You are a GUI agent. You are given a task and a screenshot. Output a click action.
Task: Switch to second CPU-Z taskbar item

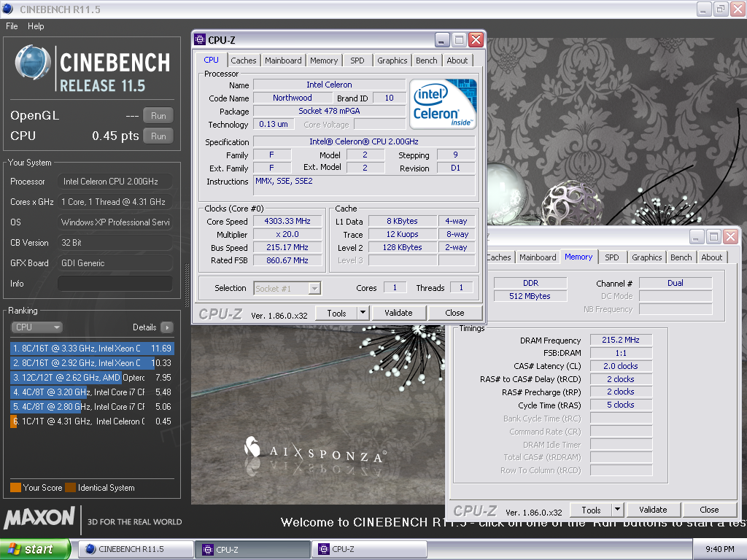[369, 549]
